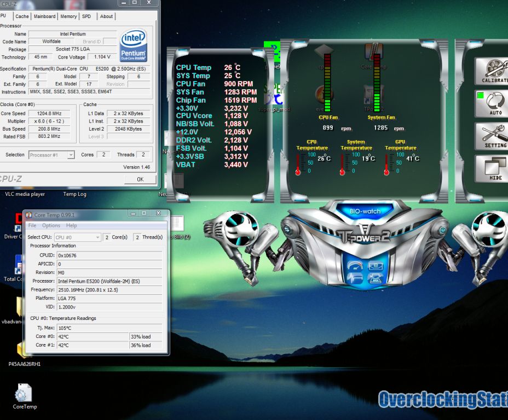Screen dimensions: 508x420
Task: Click the speedometer overclock icon on T-Power2
Action: [x=355, y=266]
